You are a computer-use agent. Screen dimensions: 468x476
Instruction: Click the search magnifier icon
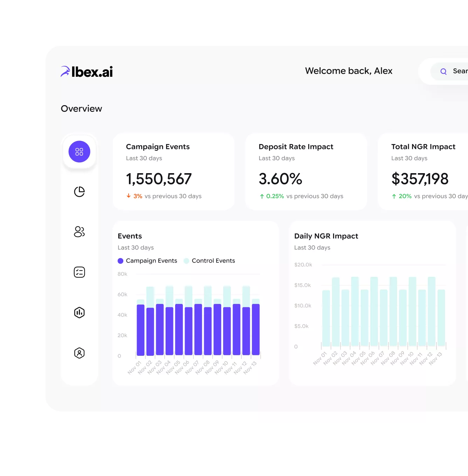pyautogui.click(x=443, y=72)
